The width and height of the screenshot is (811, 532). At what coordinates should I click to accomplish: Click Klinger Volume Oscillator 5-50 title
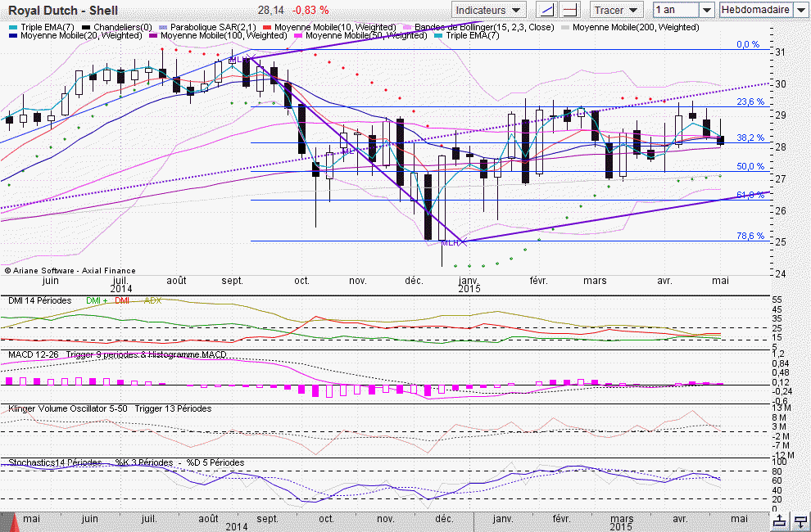coord(68,408)
